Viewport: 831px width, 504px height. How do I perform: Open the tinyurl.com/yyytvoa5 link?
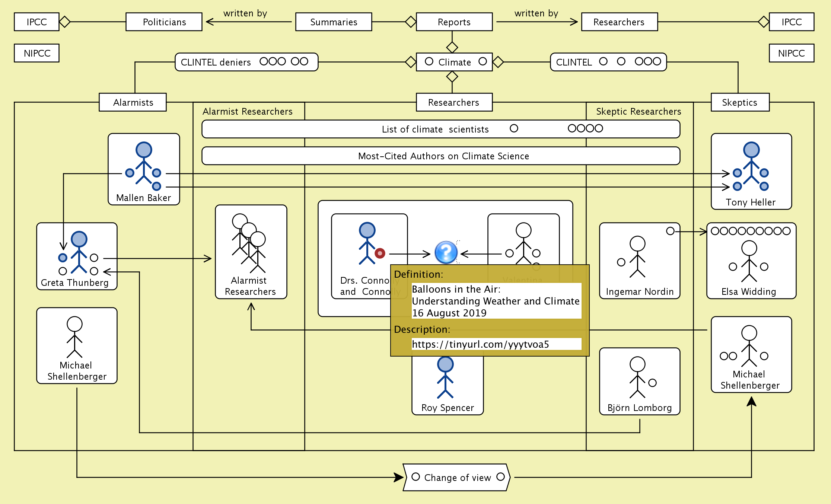(480, 344)
